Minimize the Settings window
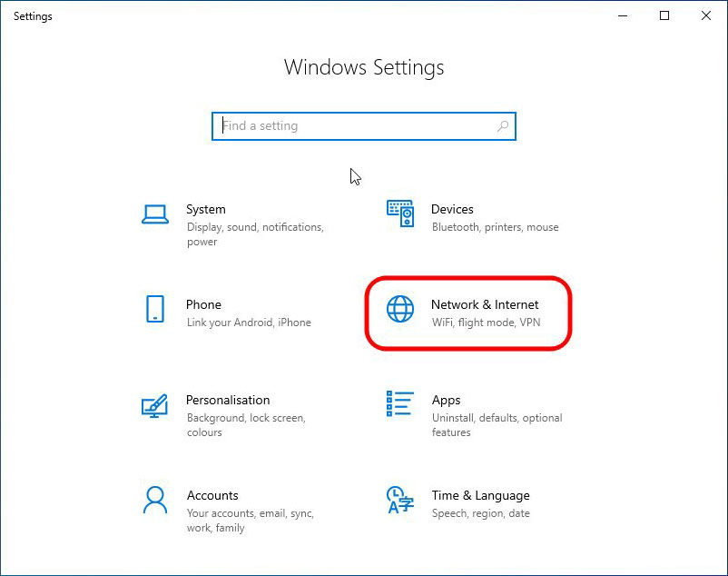This screenshot has height=576, width=728. (623, 15)
